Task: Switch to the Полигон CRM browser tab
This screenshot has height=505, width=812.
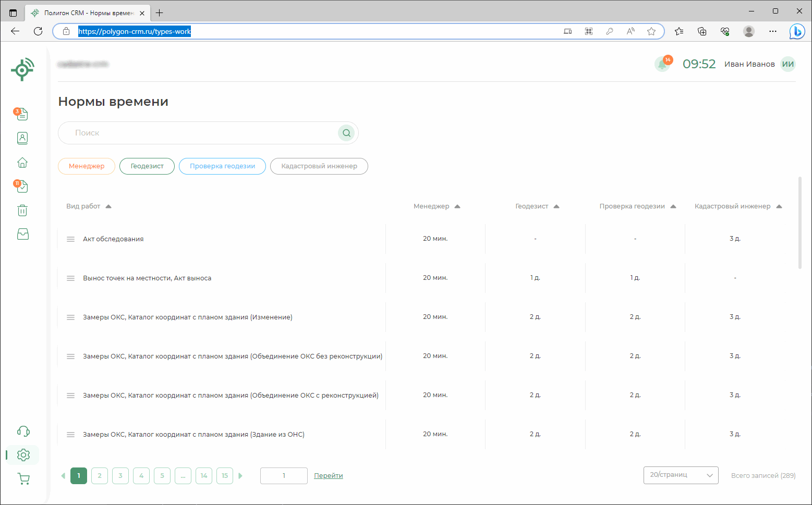Action: coord(89,13)
